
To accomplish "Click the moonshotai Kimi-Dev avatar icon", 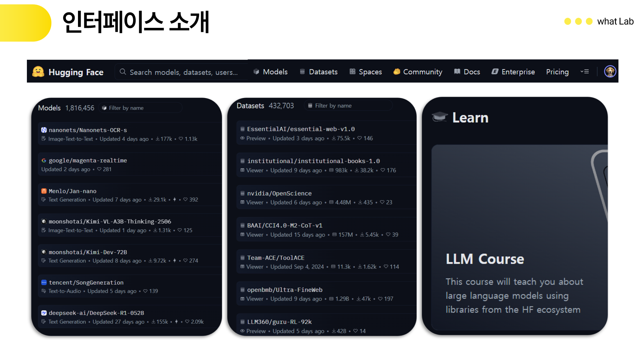I will [44, 252].
